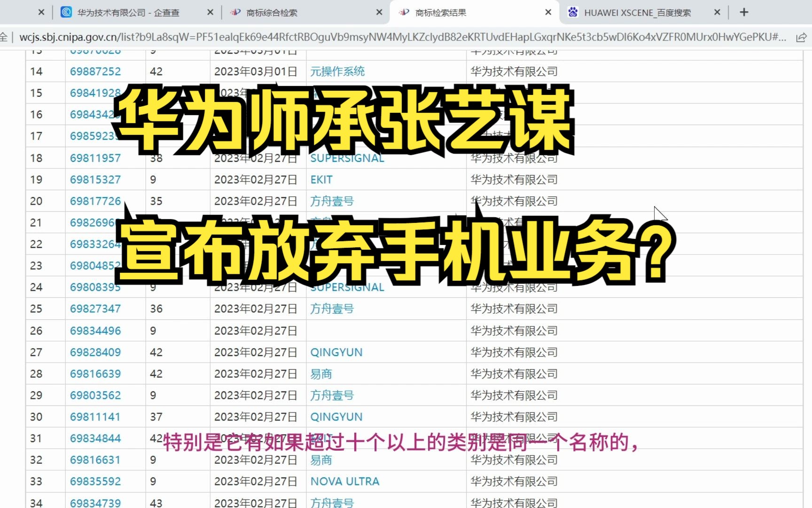Open 方舟壹号 trademark in row 34
Viewport: 812px width, 508px height.
click(332, 503)
